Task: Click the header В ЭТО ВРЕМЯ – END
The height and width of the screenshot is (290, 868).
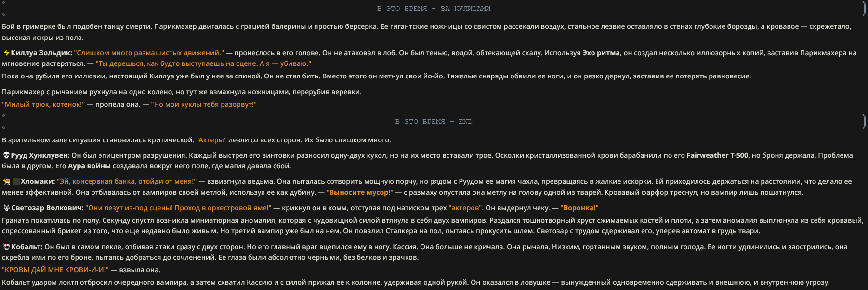Action: (x=434, y=122)
